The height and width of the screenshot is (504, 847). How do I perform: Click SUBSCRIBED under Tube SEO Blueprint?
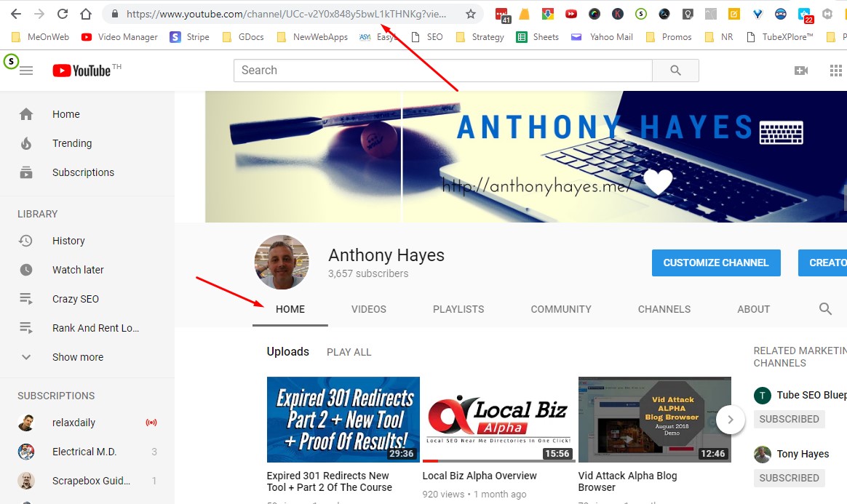[790, 420]
